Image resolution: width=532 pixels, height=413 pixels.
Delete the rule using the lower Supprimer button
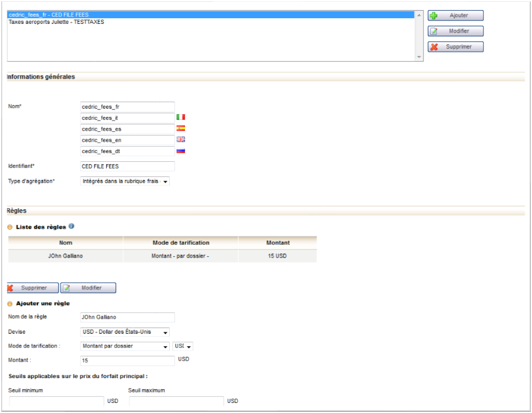tap(33, 288)
